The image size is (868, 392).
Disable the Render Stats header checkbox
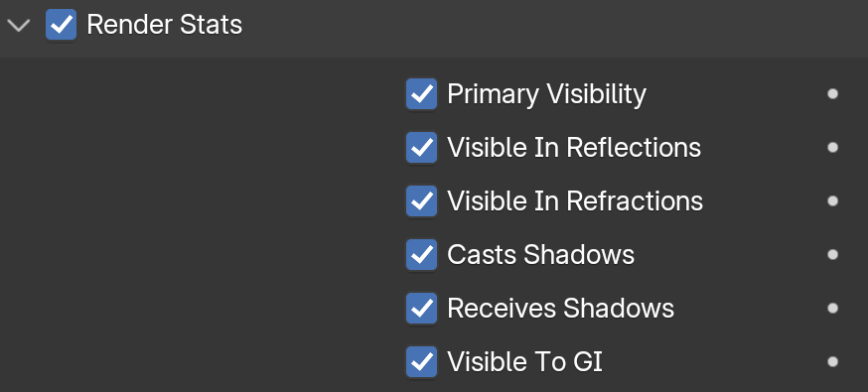tap(61, 25)
